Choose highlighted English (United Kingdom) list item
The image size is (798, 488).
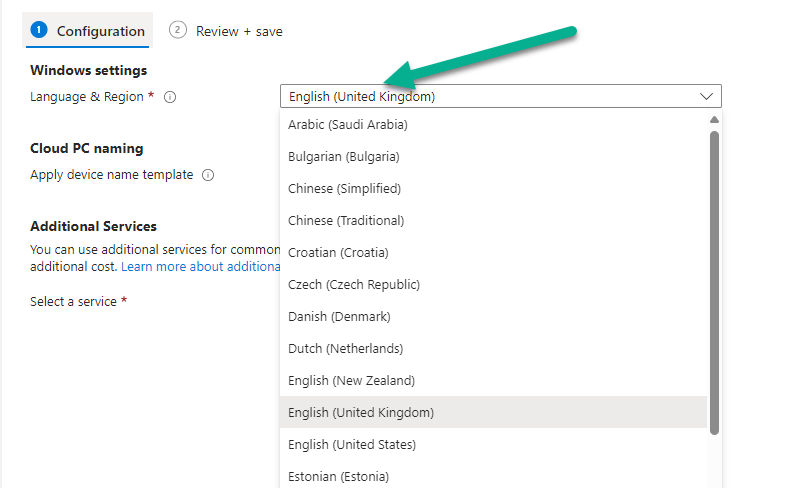tap(361, 413)
